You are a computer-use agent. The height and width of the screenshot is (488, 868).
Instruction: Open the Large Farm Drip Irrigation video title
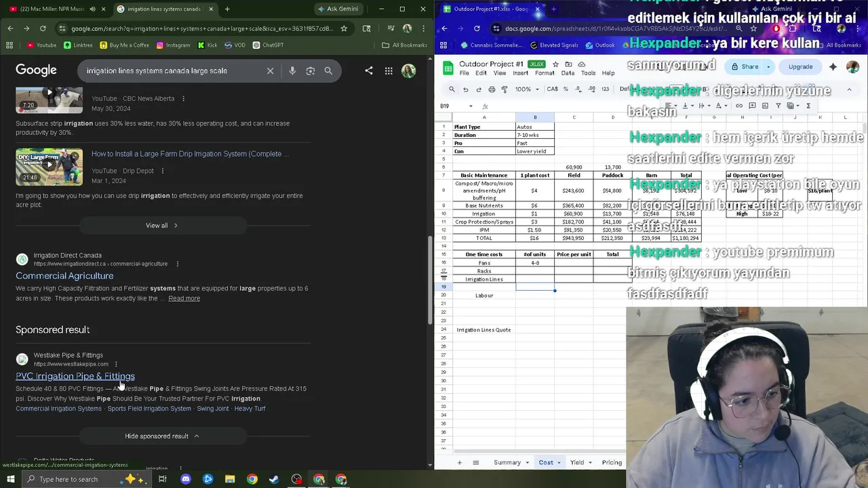coord(190,154)
